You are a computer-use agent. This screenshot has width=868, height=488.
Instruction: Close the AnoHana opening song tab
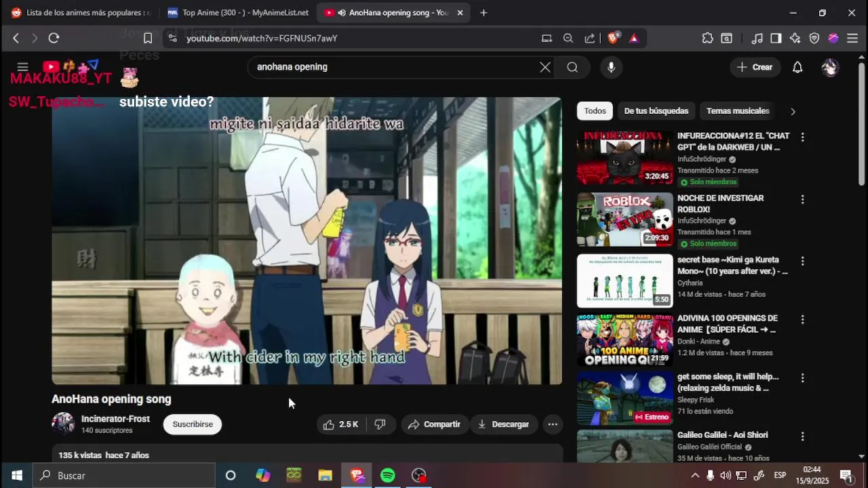[460, 13]
